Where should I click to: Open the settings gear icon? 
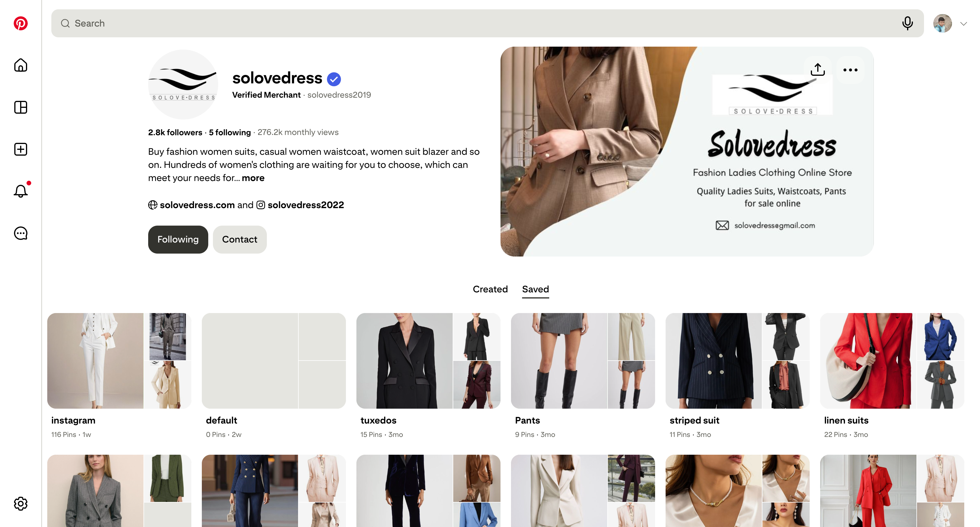(x=20, y=503)
